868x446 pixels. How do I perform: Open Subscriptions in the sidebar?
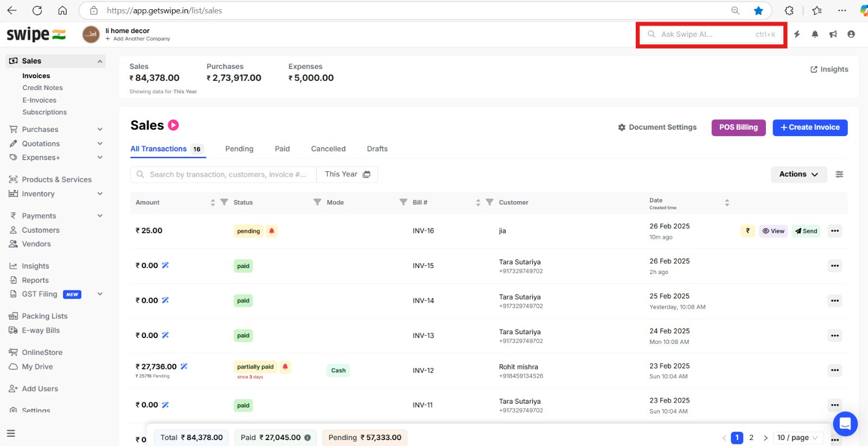click(x=44, y=112)
